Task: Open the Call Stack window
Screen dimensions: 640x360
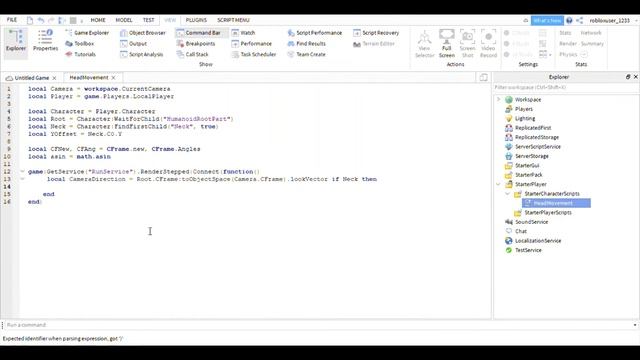Action: [193, 54]
